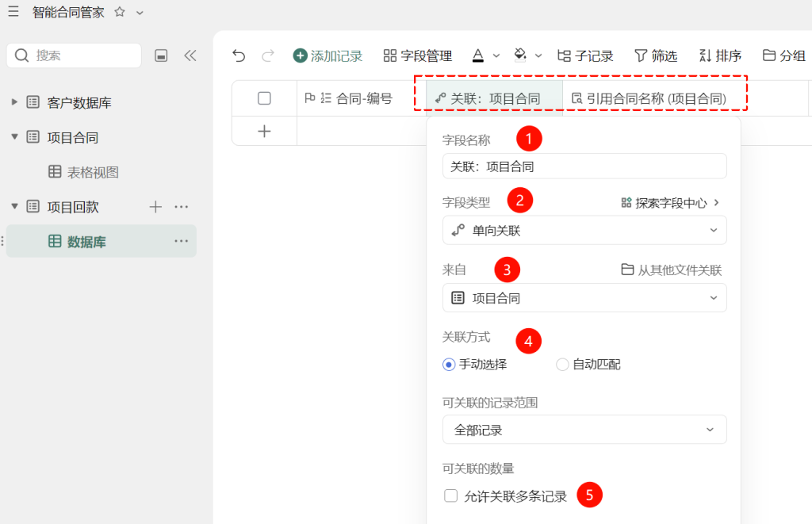Click the sidebar 搜索 search box
Image resolution: width=812 pixels, height=524 pixels.
pos(74,55)
